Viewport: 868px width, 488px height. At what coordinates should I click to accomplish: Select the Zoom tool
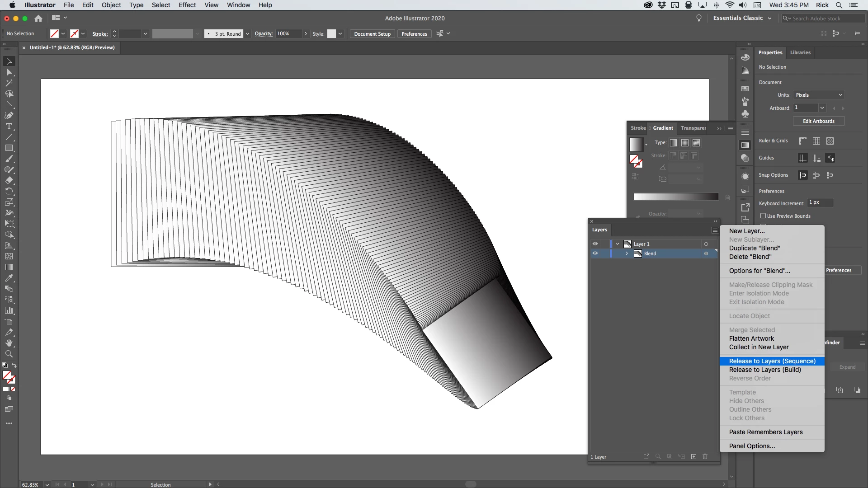pyautogui.click(x=9, y=354)
